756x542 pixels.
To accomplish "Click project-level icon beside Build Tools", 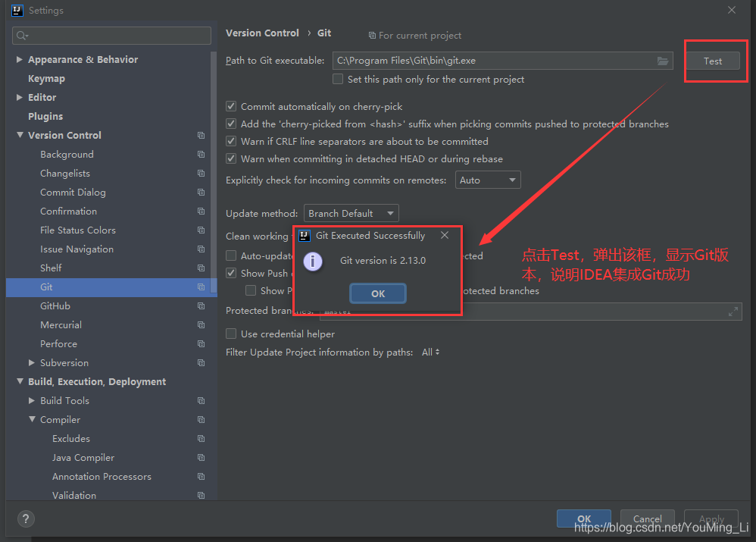I will (201, 400).
